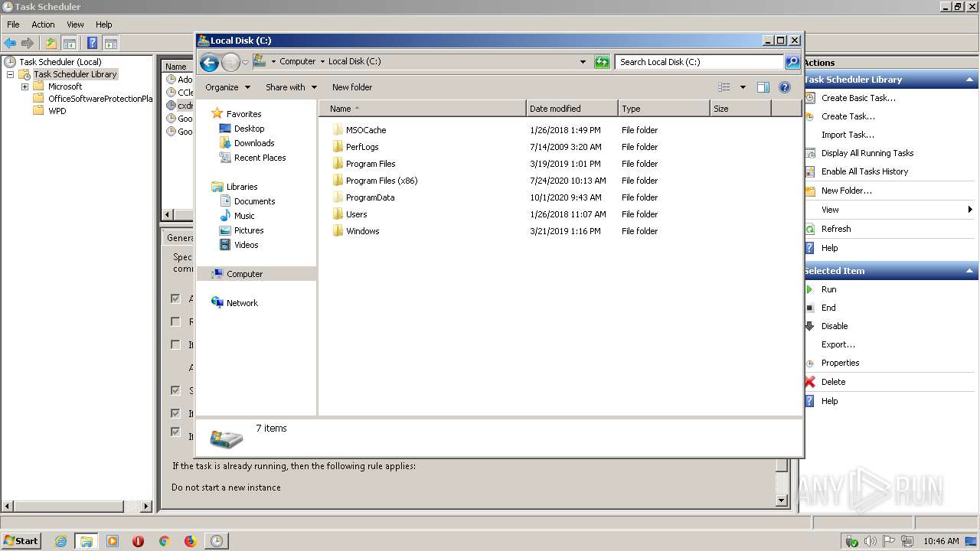The height and width of the screenshot is (551, 980).
Task: Open the View menu in Task Scheduler
Action: pos(75,24)
